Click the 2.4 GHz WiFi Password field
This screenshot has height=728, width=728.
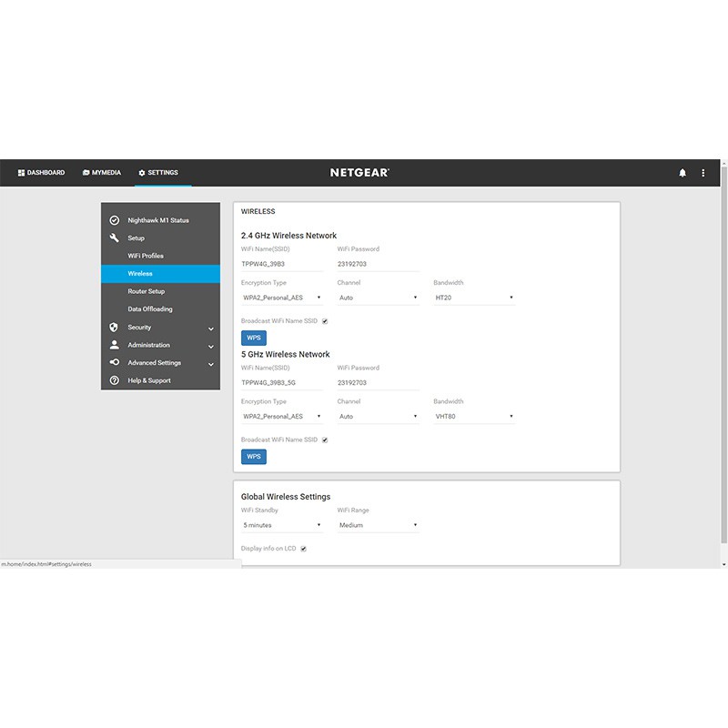378,264
